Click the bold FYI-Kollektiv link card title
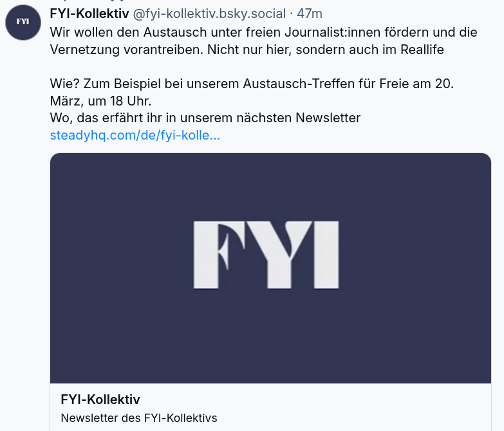This screenshot has height=431, width=504. click(x=100, y=399)
